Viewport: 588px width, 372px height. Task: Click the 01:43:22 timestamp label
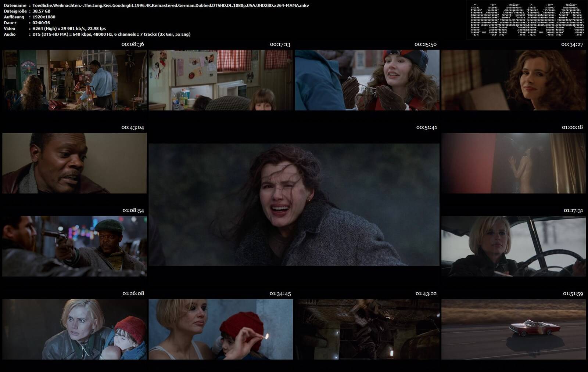coord(426,293)
